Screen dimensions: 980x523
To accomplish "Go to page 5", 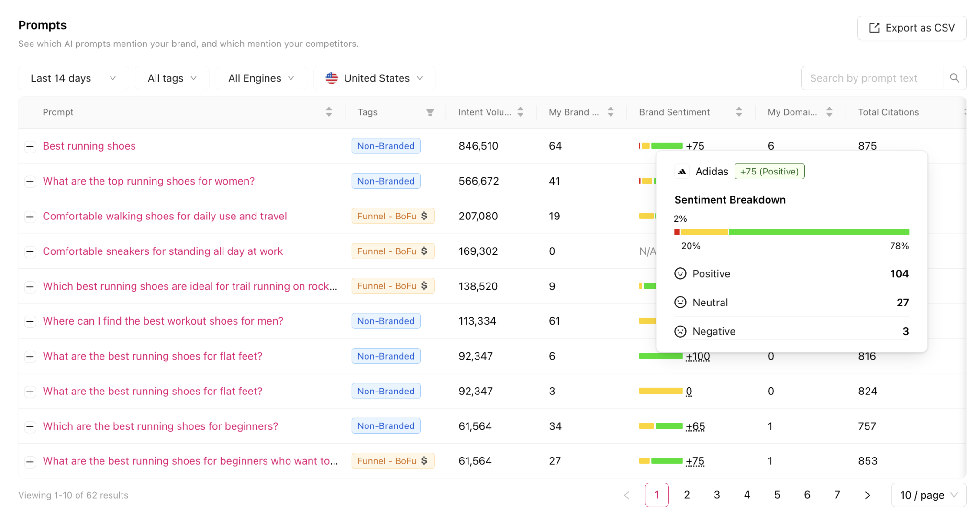I will [x=777, y=495].
